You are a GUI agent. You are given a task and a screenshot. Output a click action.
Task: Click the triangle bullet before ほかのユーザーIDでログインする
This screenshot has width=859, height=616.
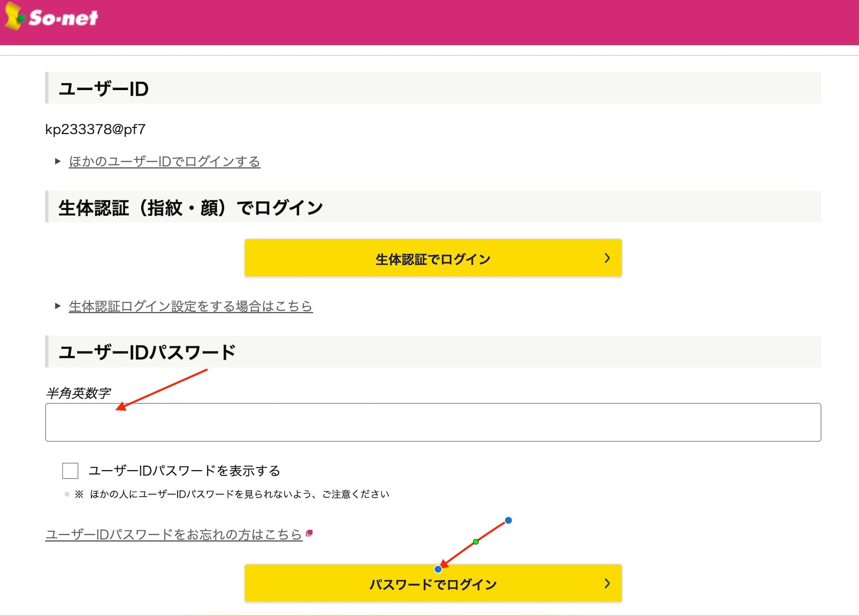click(57, 161)
